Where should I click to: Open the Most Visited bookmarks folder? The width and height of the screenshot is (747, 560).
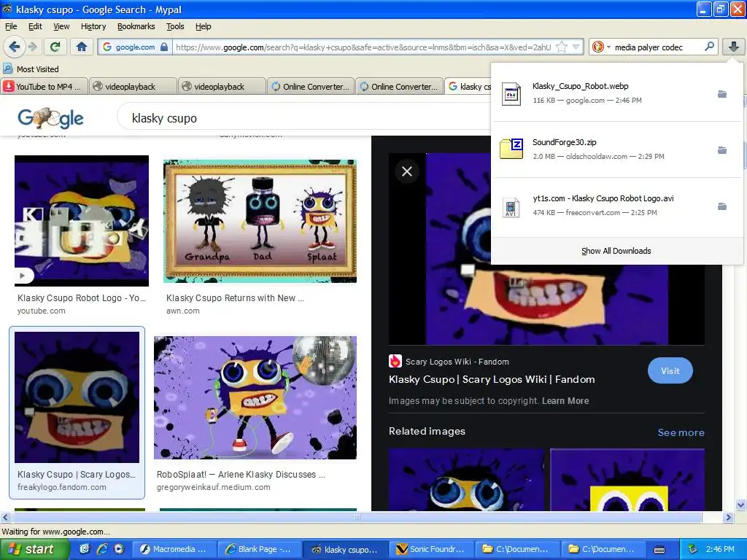point(31,69)
